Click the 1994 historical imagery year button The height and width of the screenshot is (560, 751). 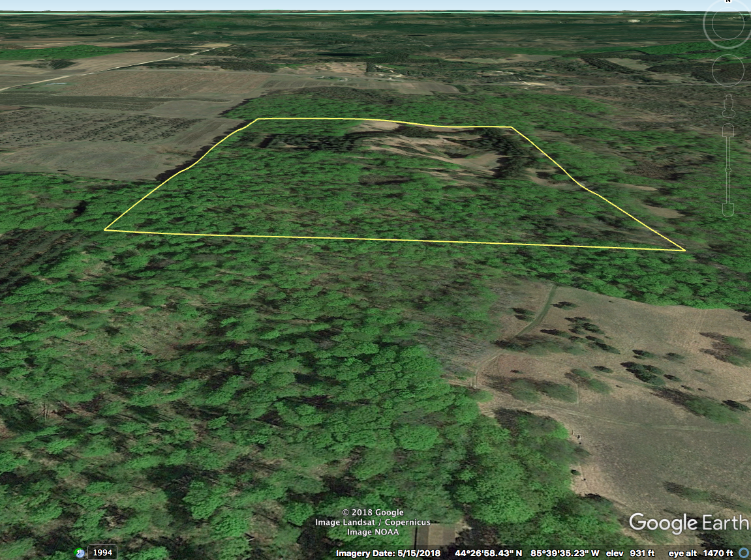click(102, 553)
